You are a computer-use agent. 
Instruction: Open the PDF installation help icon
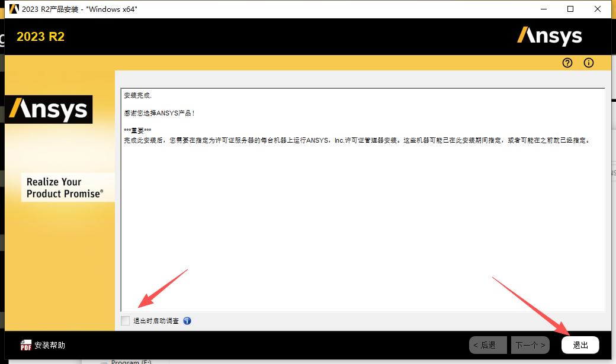[x=26, y=345]
